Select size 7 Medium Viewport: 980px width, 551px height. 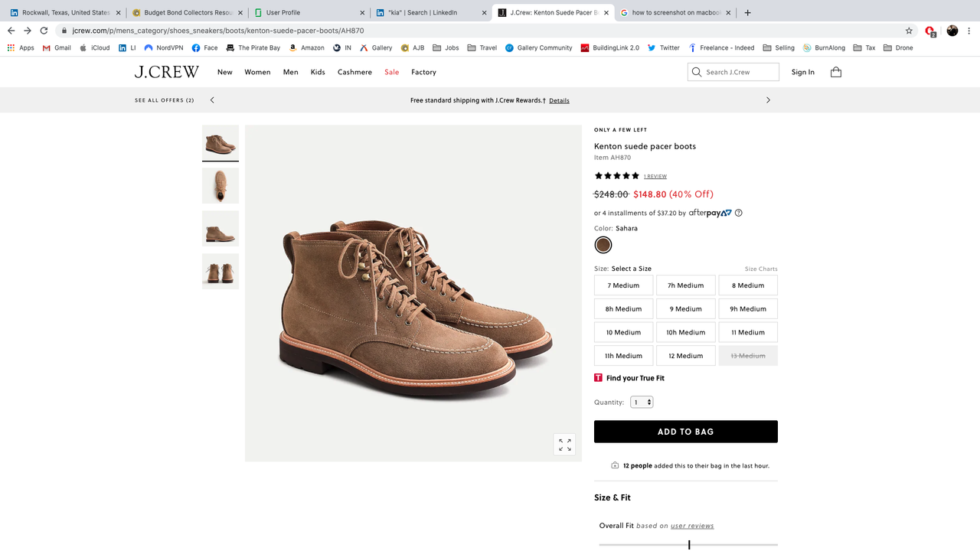[623, 285]
